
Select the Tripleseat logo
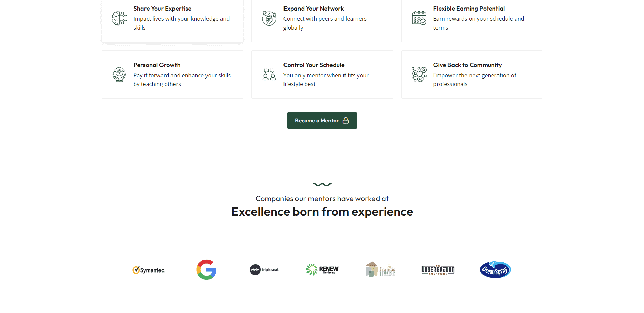[x=264, y=270]
